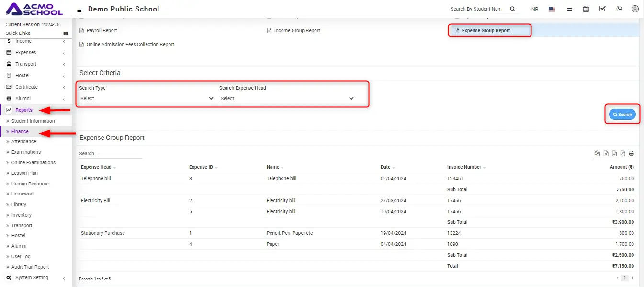This screenshot has height=287, width=644.
Task: Open the Search Type dropdown
Action: [x=147, y=98]
